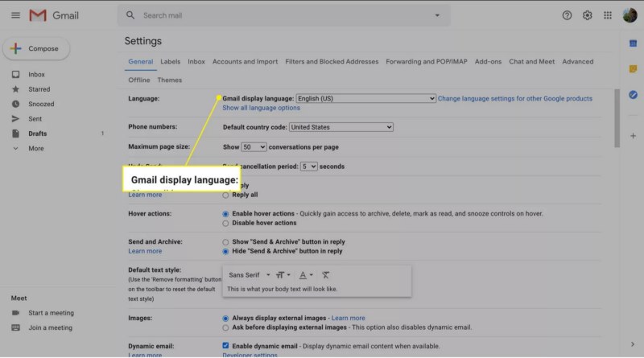Image resolution: width=644 pixels, height=358 pixels.
Task: Join a meeting in Meet
Action: tap(50, 327)
